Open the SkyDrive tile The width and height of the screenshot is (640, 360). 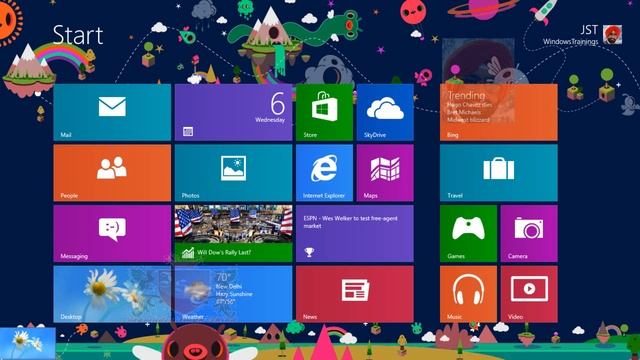(x=385, y=112)
